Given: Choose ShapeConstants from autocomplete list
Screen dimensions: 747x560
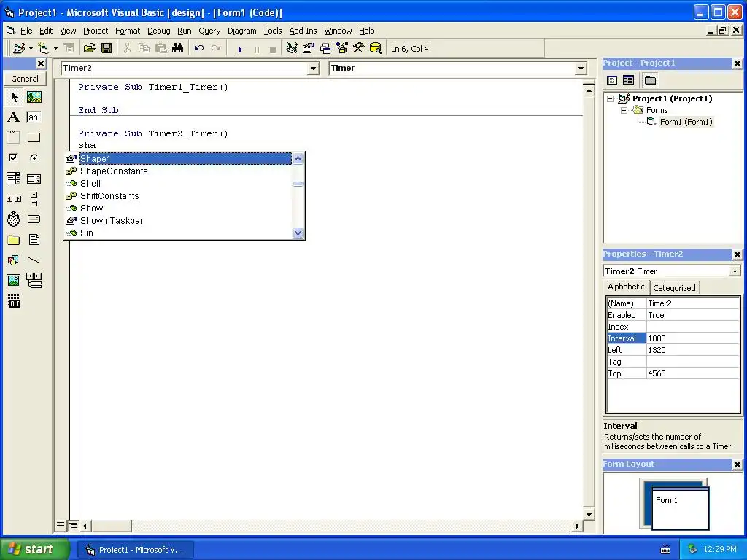Looking at the screenshot, I should 114,171.
